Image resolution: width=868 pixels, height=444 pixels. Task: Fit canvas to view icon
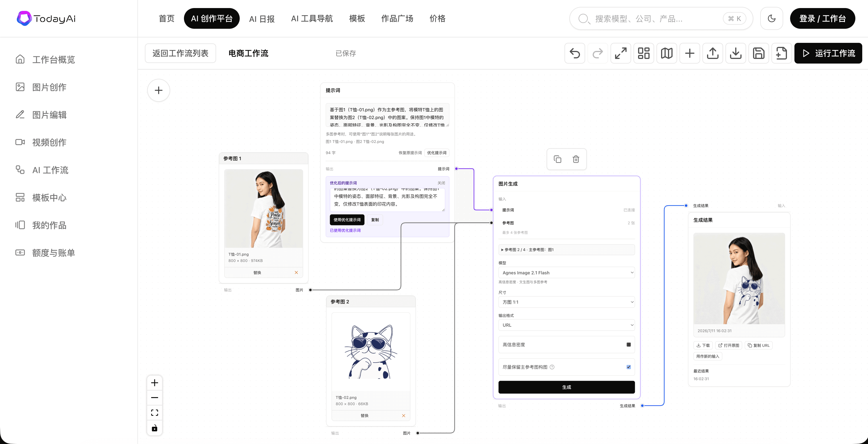click(x=155, y=413)
